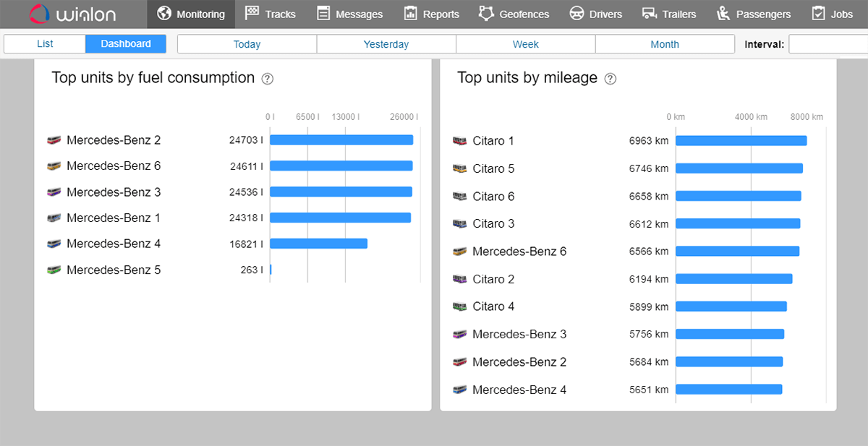This screenshot has height=446, width=868.
Task: Click the Citaro 4 bus icon
Action: coord(459,306)
